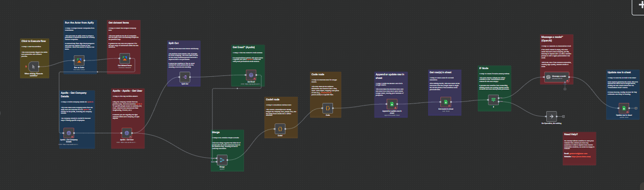Select the Click to Execute flow sticky note
Image resolution: width=644 pixels, height=190 pixels.
coord(34,58)
